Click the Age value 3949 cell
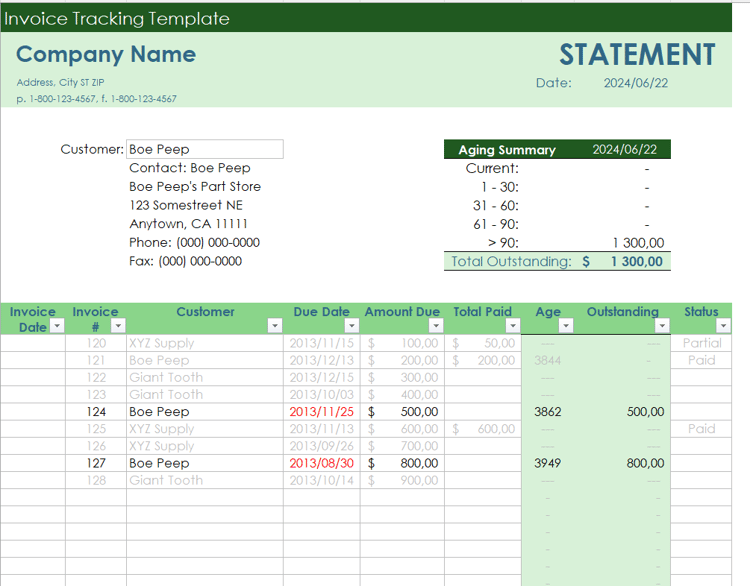The image size is (750, 586). [x=548, y=463]
